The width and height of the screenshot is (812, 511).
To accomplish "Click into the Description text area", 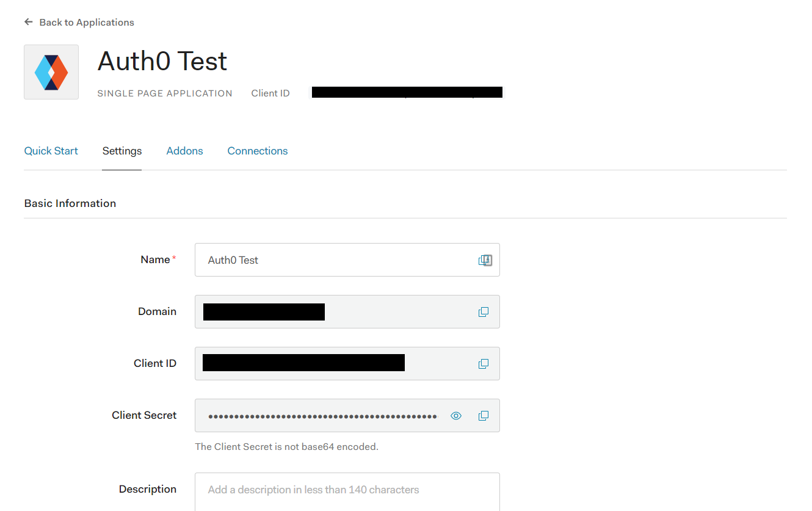I will point(347,491).
